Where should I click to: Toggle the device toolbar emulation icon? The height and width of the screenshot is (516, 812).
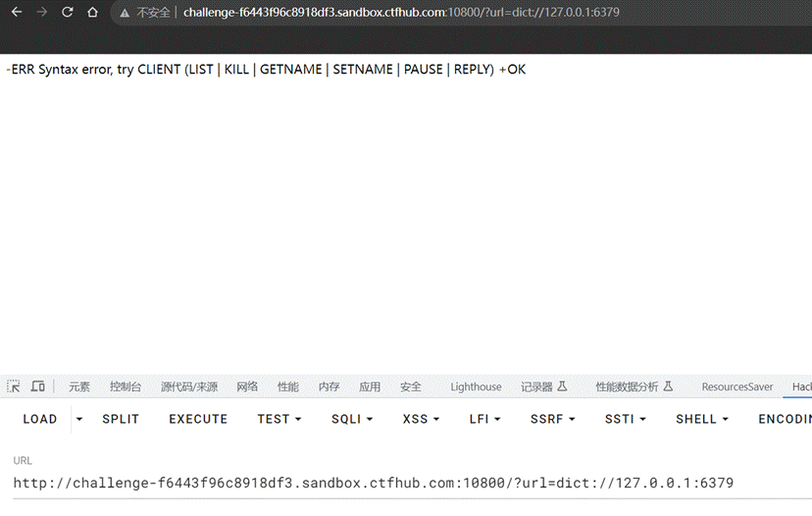click(38, 387)
